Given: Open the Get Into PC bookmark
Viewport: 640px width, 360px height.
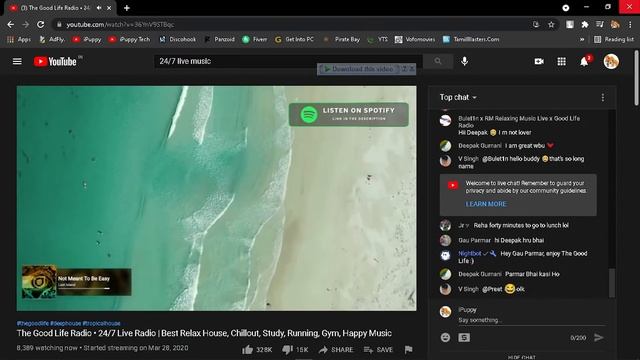Looking at the screenshot, I should (x=294, y=39).
